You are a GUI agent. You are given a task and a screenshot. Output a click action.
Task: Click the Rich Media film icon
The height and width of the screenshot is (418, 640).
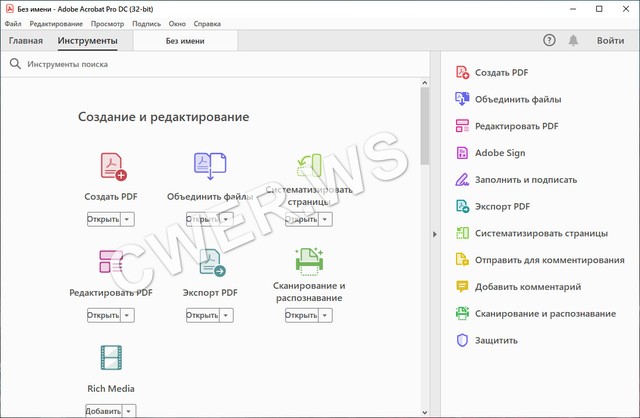(x=111, y=359)
